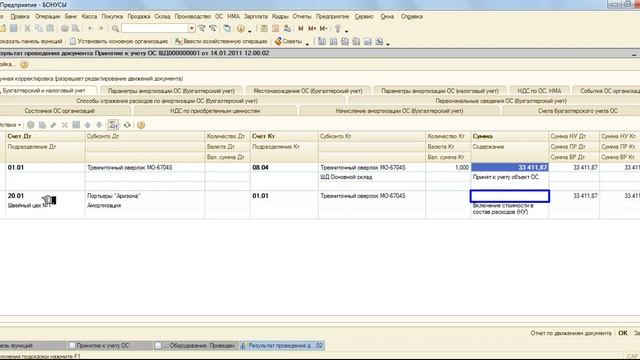Click the M memory button icon
Image resolution: width=640 pixels, height=360 pixels.
pos(301,28)
